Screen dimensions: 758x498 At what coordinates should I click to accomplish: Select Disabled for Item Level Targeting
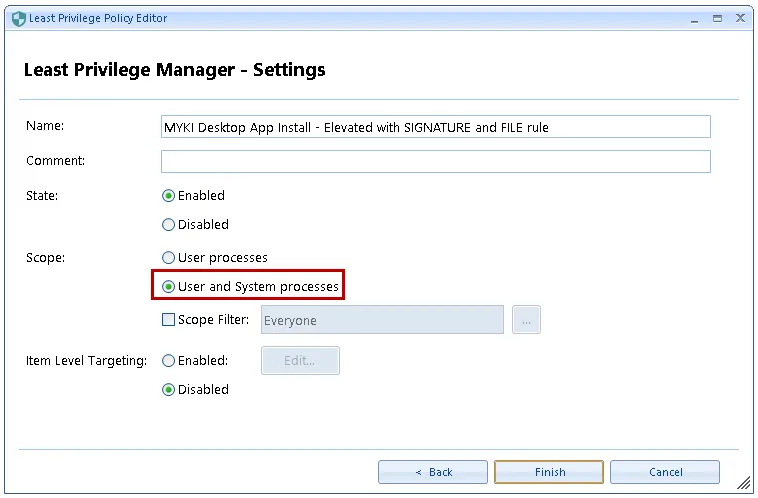(168, 390)
